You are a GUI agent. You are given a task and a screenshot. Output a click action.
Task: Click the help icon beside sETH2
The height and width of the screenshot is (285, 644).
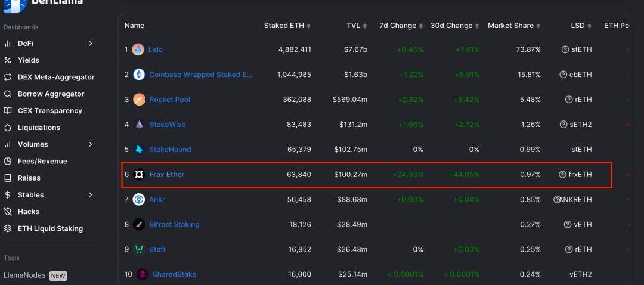(563, 125)
